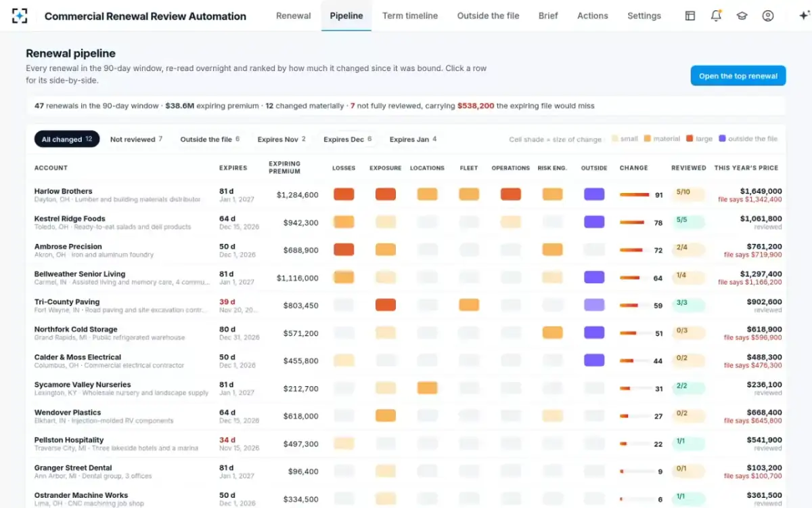Open the graduation cap learning icon
This screenshot has width=812, height=508.
[742, 16]
